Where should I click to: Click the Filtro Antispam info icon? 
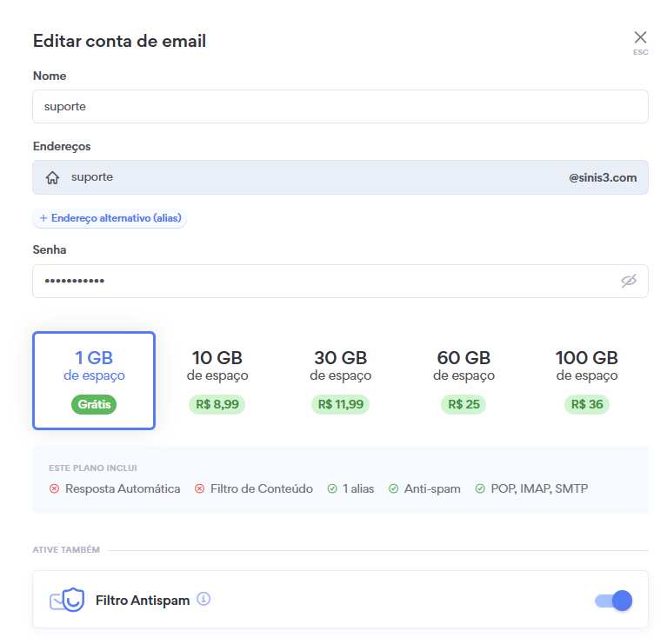coord(203,599)
